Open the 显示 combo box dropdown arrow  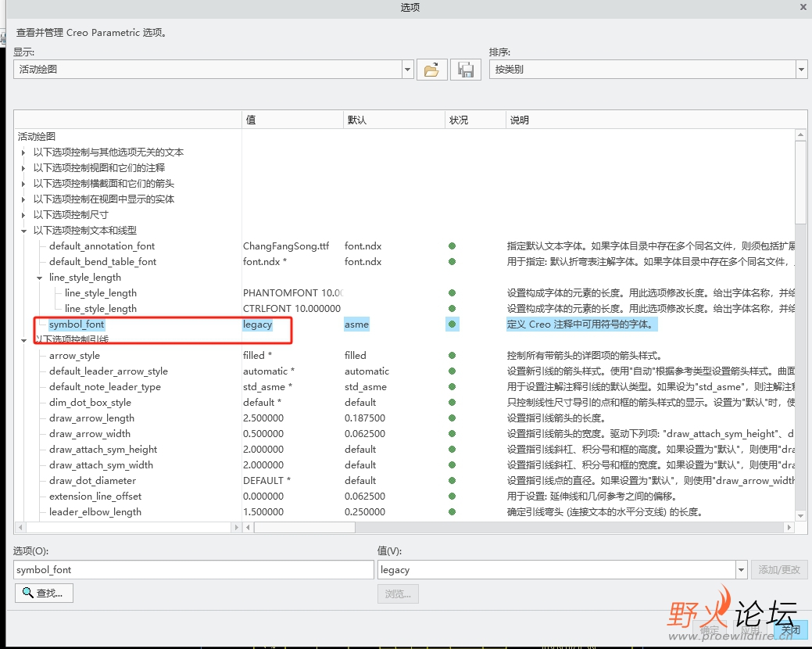407,70
